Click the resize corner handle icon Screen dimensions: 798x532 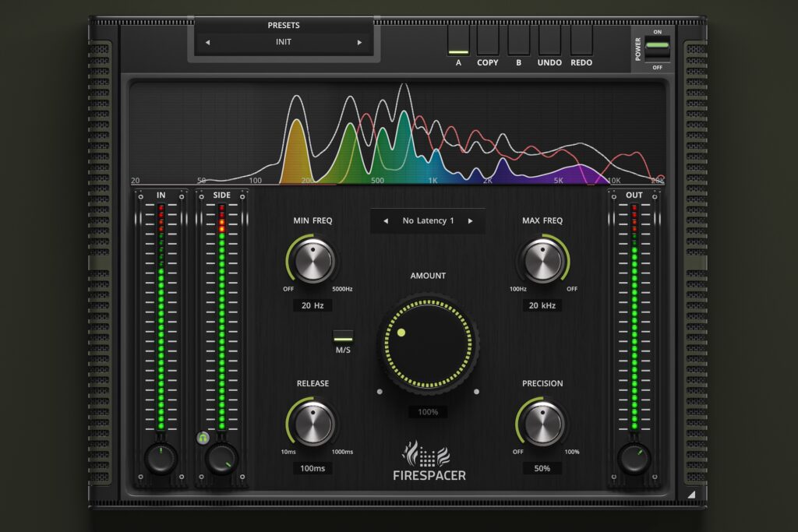[x=690, y=495]
